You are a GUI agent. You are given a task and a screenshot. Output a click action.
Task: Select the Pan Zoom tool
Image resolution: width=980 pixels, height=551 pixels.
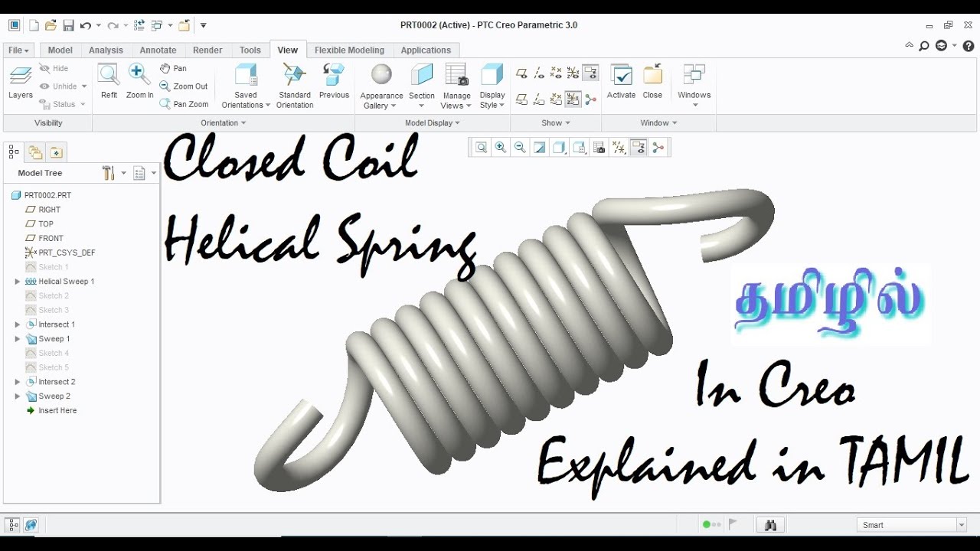coord(184,104)
